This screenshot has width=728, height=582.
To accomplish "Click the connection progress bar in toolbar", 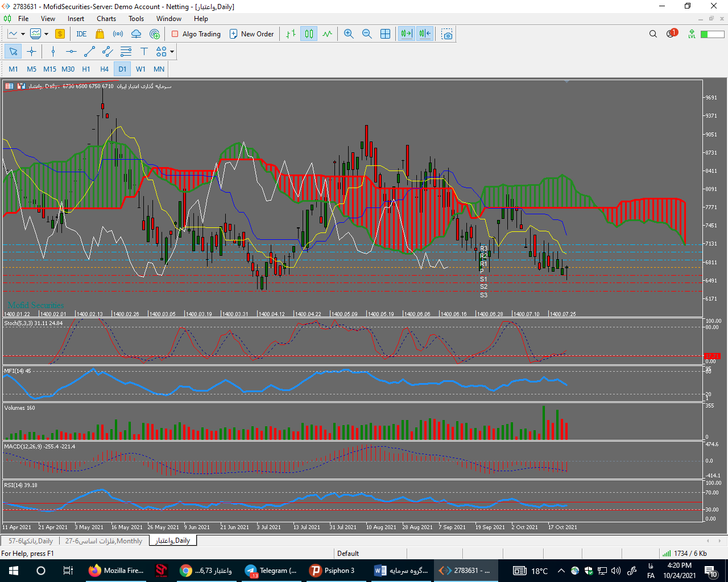I will click(x=712, y=34).
